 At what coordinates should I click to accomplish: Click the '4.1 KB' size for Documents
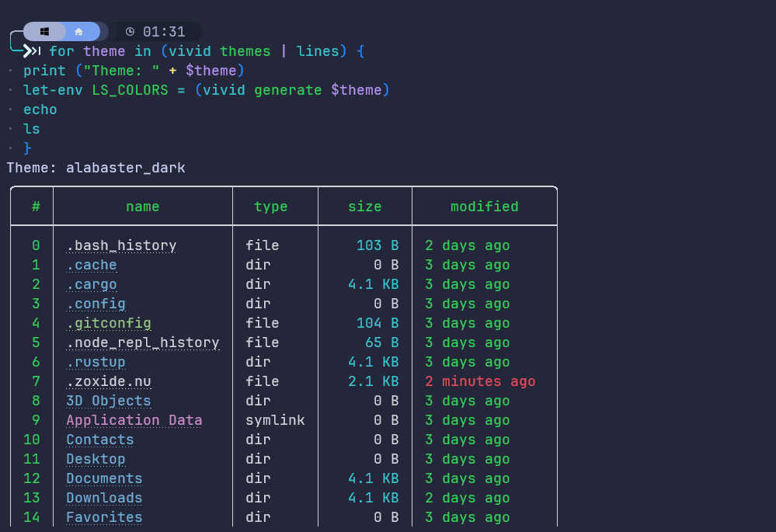(x=373, y=478)
